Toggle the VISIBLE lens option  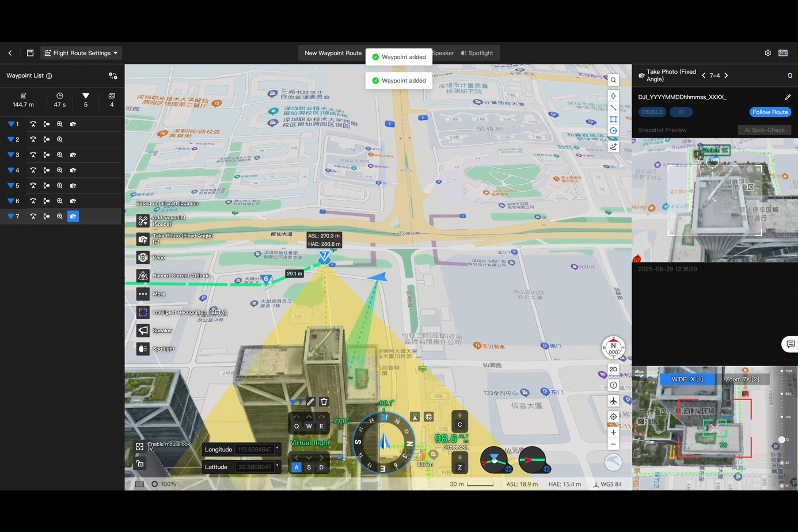(652, 112)
